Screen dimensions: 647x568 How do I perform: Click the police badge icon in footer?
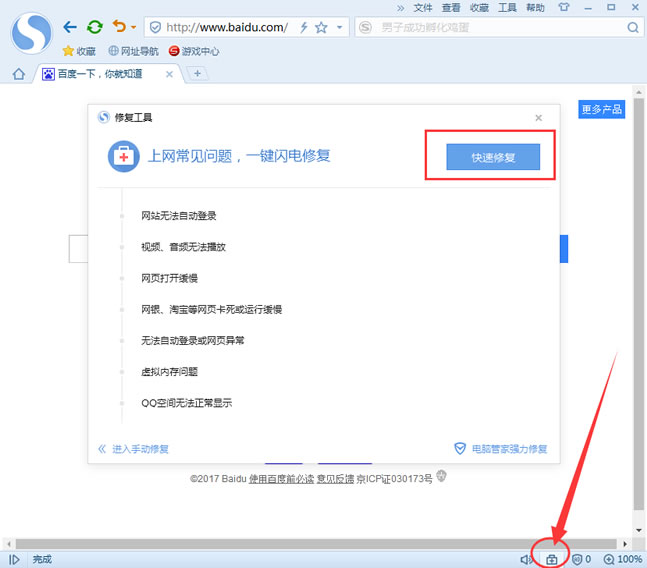[441, 476]
